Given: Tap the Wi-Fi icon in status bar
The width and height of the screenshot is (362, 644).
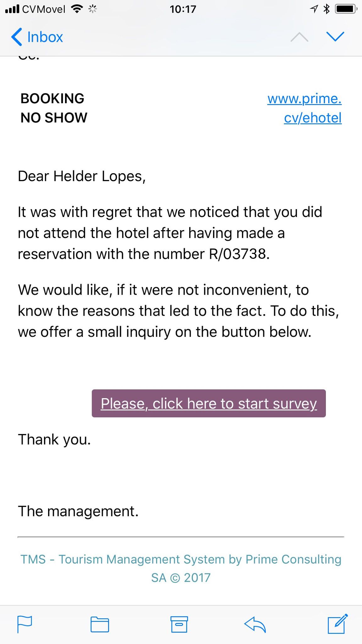Looking at the screenshot, I should (x=77, y=9).
